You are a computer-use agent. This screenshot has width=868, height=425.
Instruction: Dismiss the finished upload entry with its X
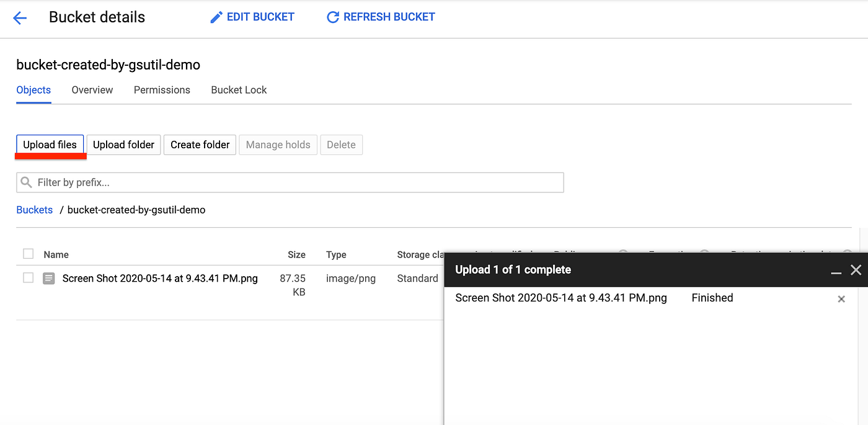click(x=841, y=299)
